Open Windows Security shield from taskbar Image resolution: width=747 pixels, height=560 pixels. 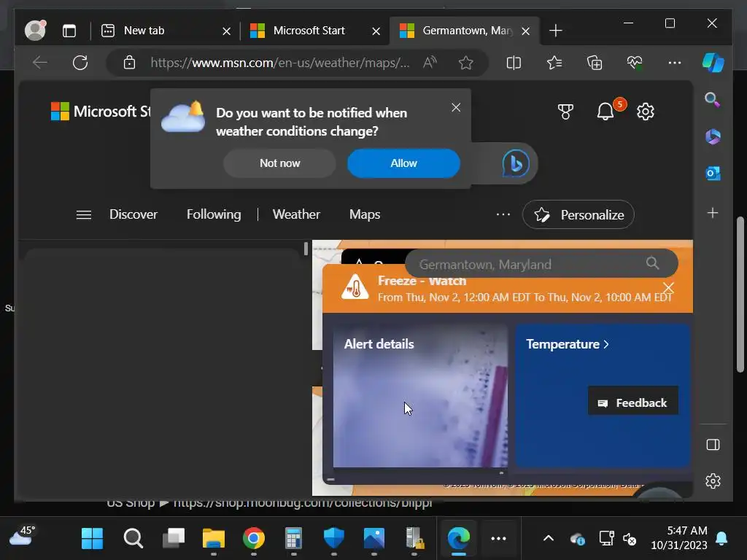pyautogui.click(x=333, y=539)
